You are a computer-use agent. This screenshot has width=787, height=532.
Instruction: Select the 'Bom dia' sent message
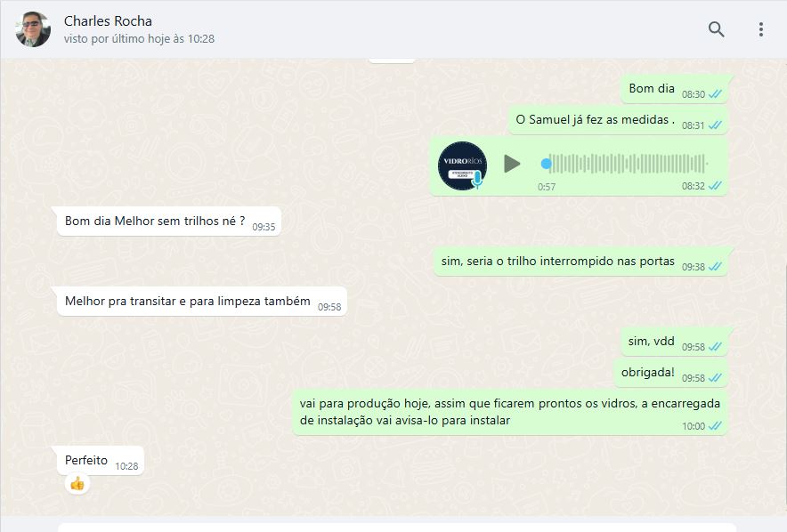[674, 89]
